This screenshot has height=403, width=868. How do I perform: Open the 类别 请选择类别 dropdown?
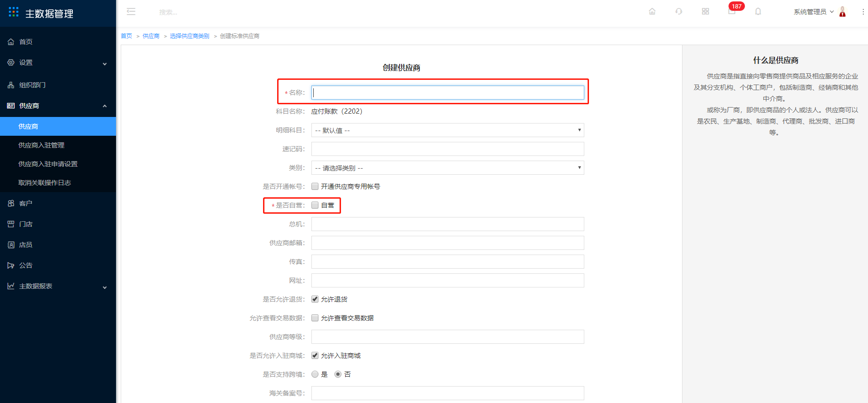[448, 168]
